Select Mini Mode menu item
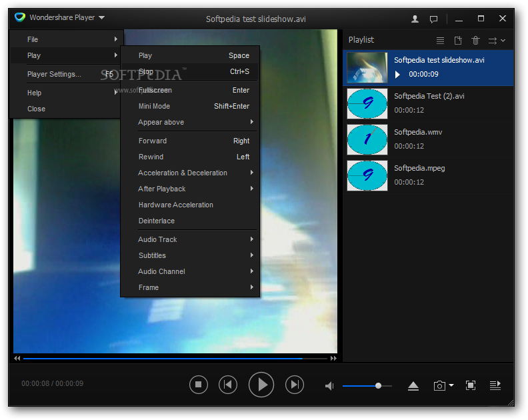Image resolution: width=528 pixels, height=420 pixels. point(190,106)
